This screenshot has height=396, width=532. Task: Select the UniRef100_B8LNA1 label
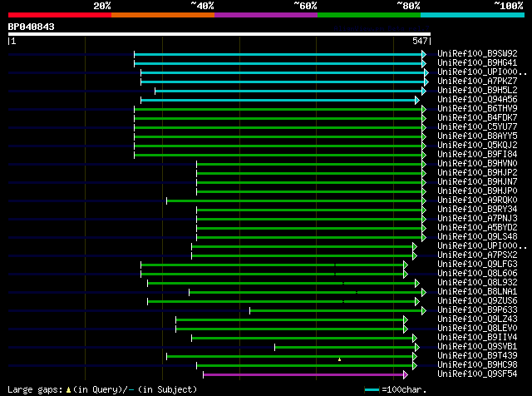[477, 292]
